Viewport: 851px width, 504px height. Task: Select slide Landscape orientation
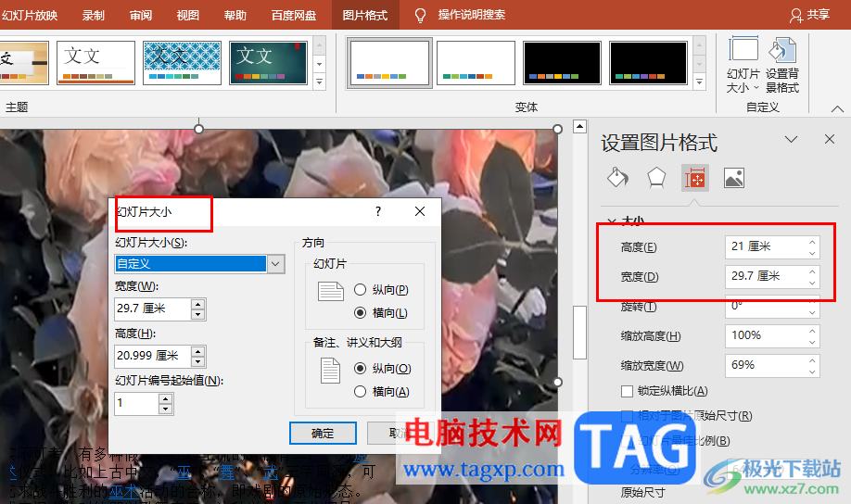coord(381,312)
